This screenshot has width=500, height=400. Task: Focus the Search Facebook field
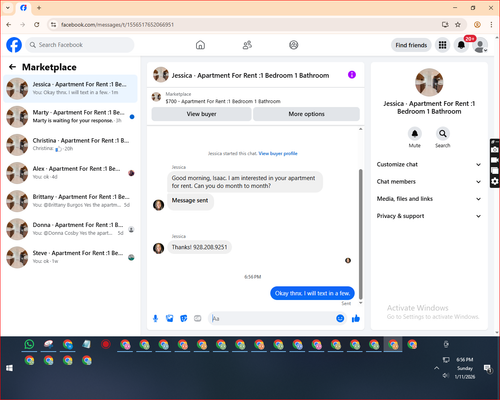pyautogui.click(x=80, y=45)
